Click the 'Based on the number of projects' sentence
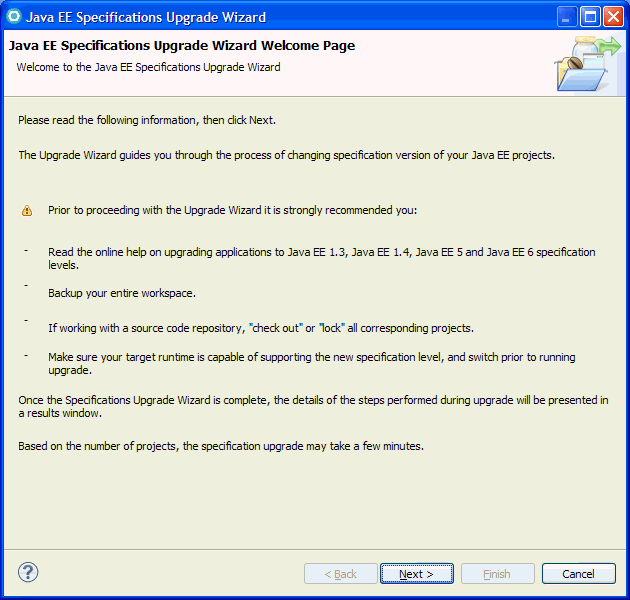 (221, 446)
